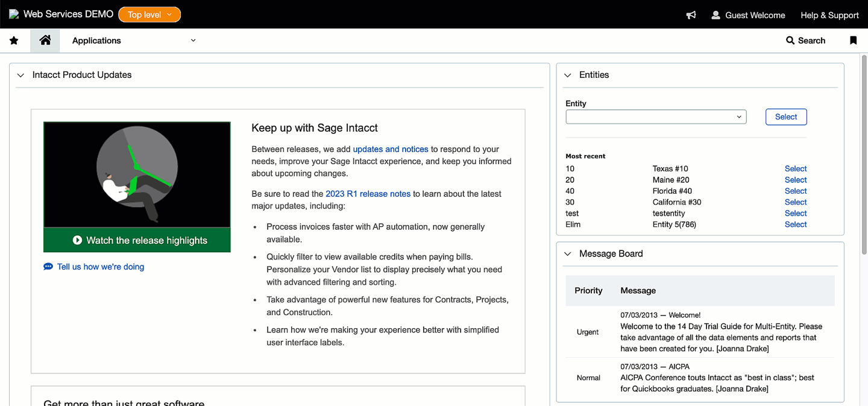This screenshot has height=406, width=868.
Task: Collapse the Message Board panel
Action: pos(567,254)
